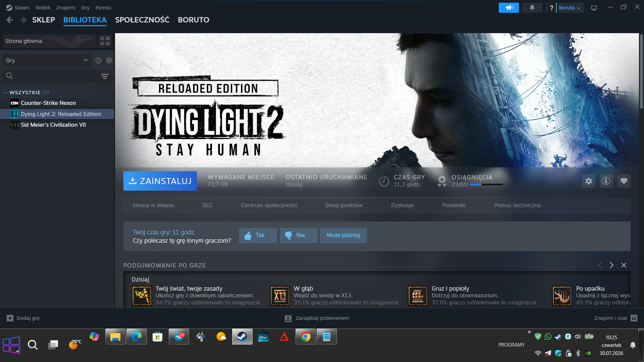Viewport: 644px width, 362px height.
Task: Open the Widok menu
Action: pyautogui.click(x=43, y=7)
